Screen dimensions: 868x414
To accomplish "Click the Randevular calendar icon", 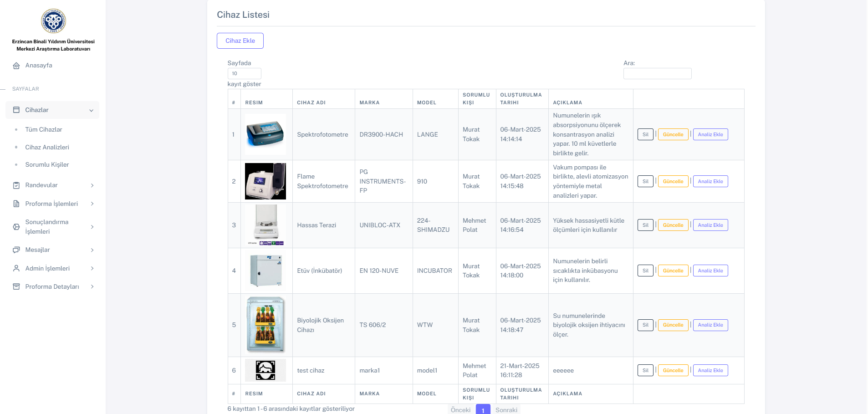I will pyautogui.click(x=16, y=185).
